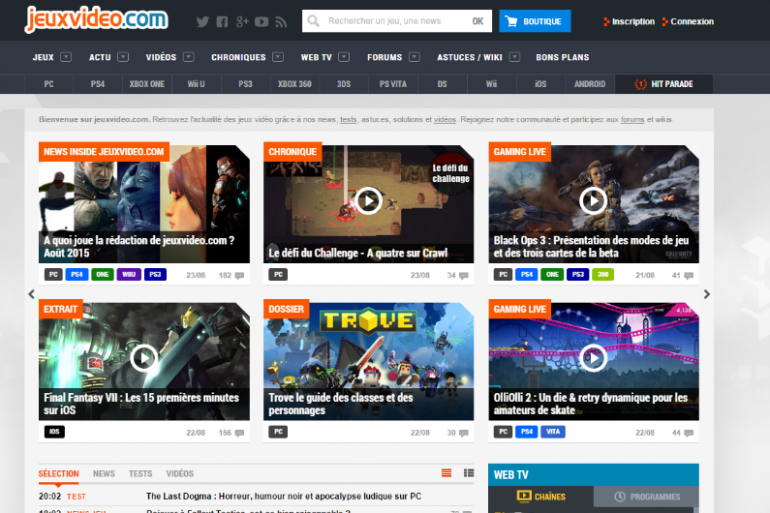Expand the CHRONIQUES dropdown arrow
The height and width of the screenshot is (513, 770).
pos(278,57)
